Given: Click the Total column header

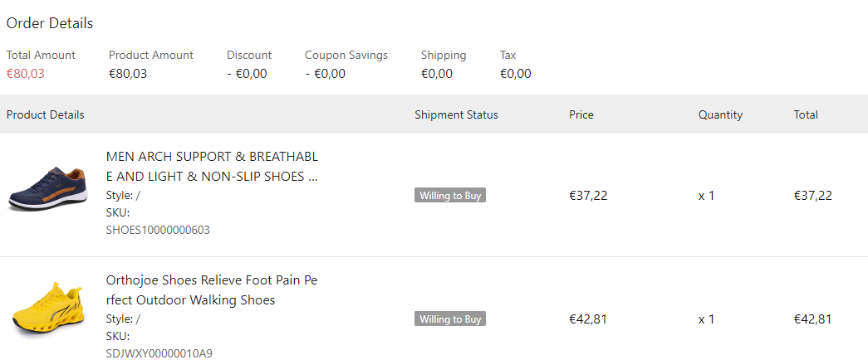Looking at the screenshot, I should click(806, 115).
